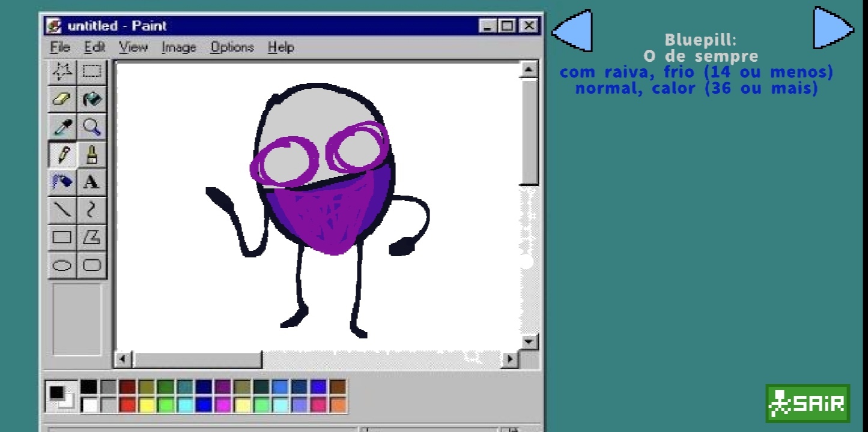Viewport: 868px width, 432px height.
Task: Select the Polygon shape tool
Action: (x=92, y=237)
